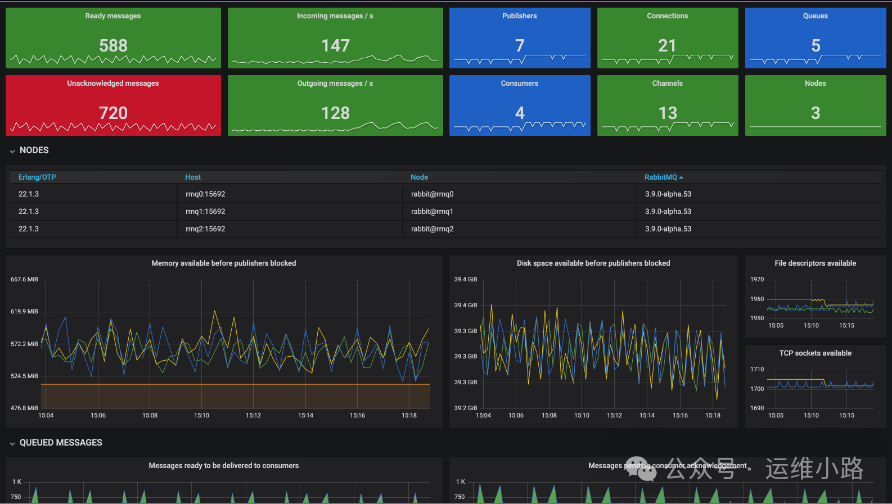Select node cell rabbit@rmq2
The image size is (892, 504).
pyautogui.click(x=432, y=229)
